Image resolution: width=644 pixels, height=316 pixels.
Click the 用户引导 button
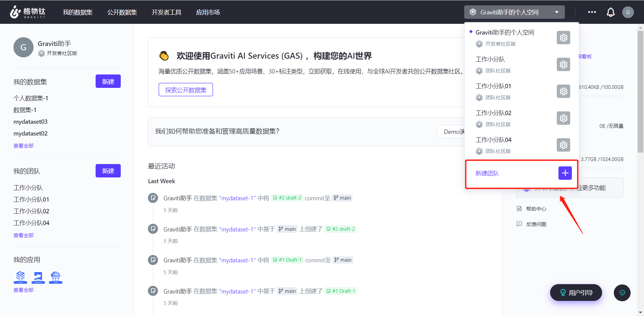[576, 293]
